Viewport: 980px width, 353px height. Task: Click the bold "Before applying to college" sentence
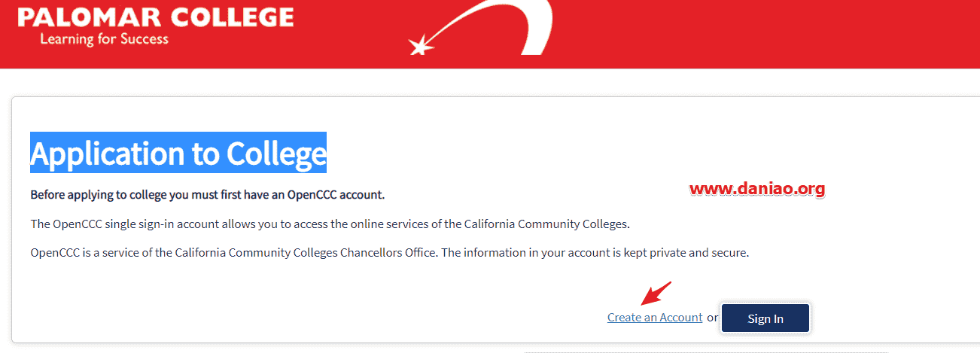[208, 195]
